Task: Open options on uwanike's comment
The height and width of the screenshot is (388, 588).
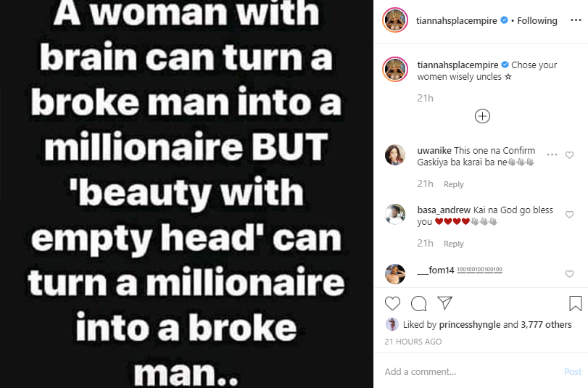Action: click(552, 155)
